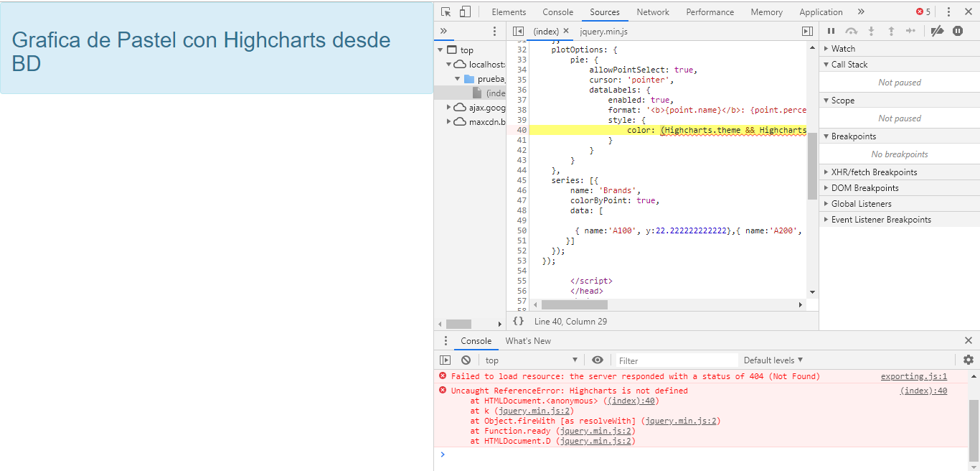Open the Elements tab
The image size is (980, 471).
[509, 12]
